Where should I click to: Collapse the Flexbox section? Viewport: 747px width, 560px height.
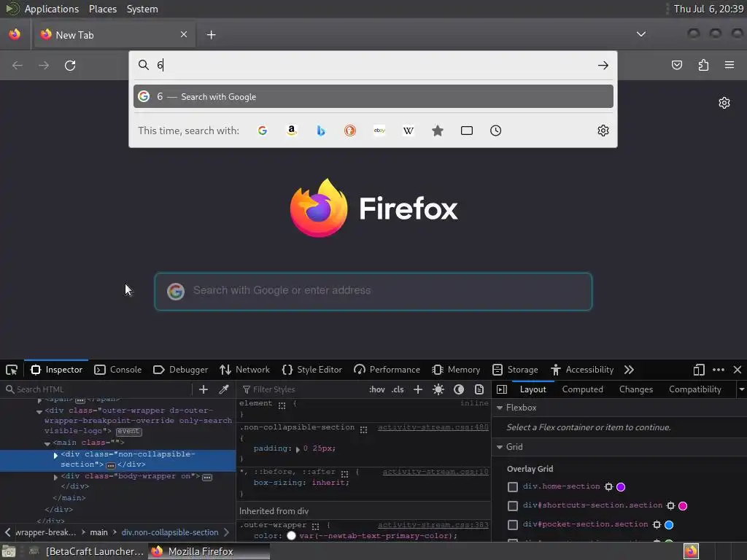[x=499, y=408]
